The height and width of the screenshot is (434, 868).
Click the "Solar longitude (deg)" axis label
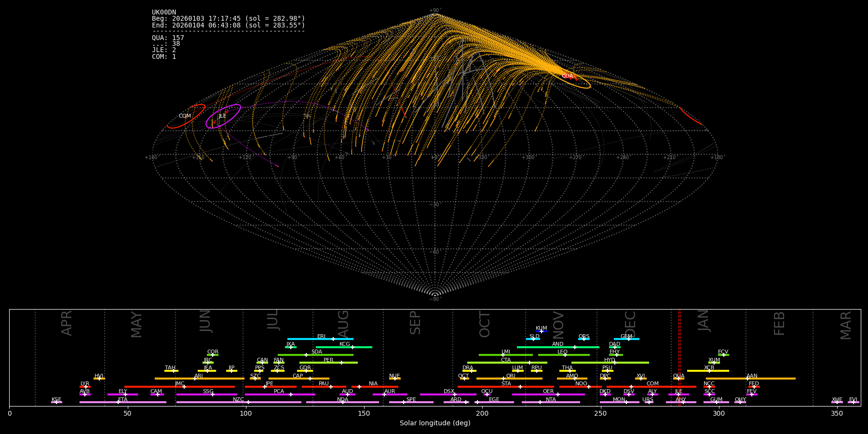pos(435,423)
